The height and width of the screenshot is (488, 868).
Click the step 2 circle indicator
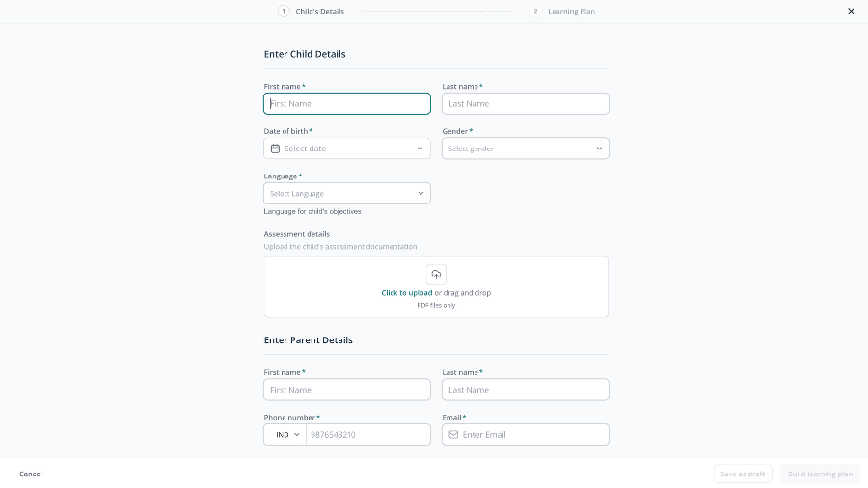tap(535, 11)
